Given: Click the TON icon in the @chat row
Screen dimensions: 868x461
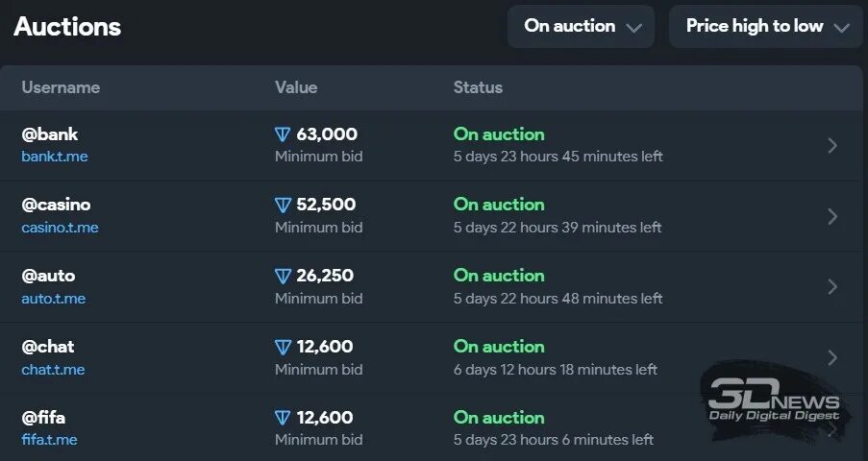Looking at the screenshot, I should coord(283,347).
